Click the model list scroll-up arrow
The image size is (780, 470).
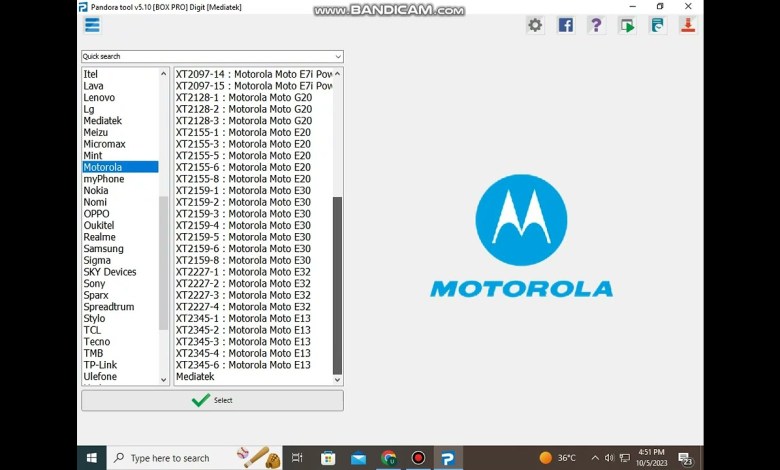click(337, 74)
